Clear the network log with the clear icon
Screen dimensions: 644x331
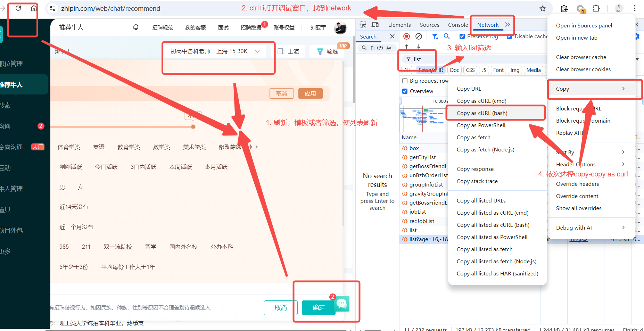click(x=419, y=36)
